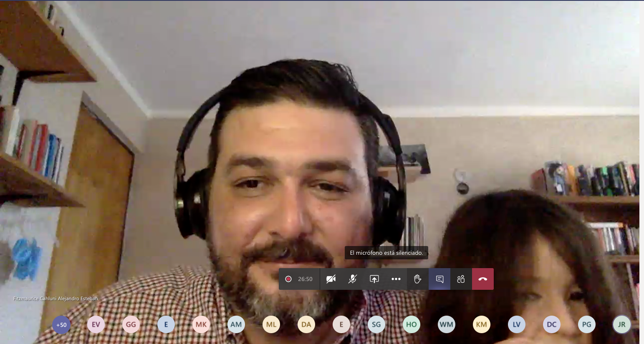Expand the +50 additional participants bubble
The height and width of the screenshot is (344, 644).
61,325
